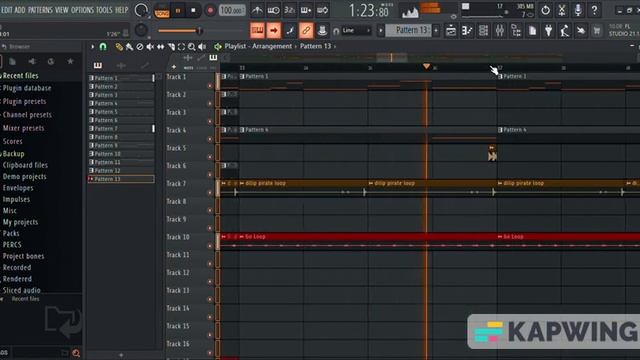Enable wait for input before recording
Image resolution: width=640 pixels, height=360 pixels.
[x=273, y=10]
